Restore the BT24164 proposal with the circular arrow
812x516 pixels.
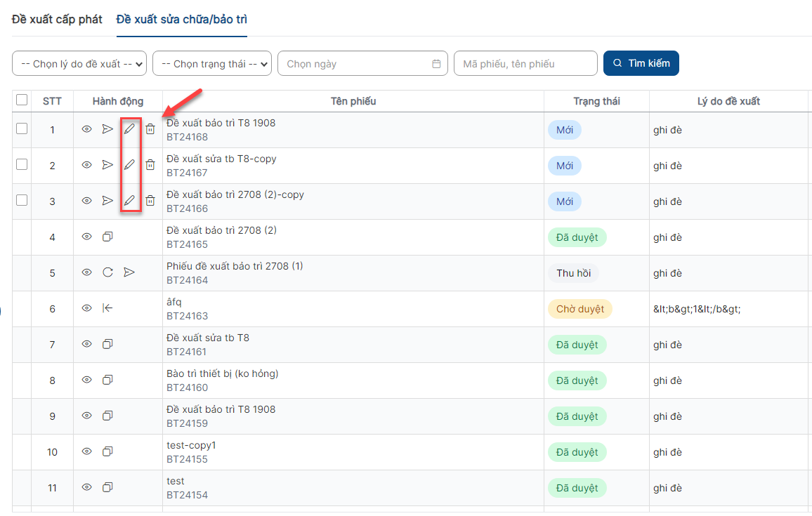(107, 272)
